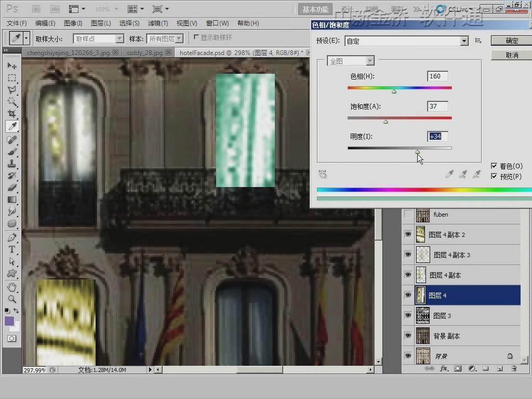This screenshot has height=399, width=532.
Task: Expand the collapsed toolbox double arrow
Action: pyautogui.click(x=6, y=50)
